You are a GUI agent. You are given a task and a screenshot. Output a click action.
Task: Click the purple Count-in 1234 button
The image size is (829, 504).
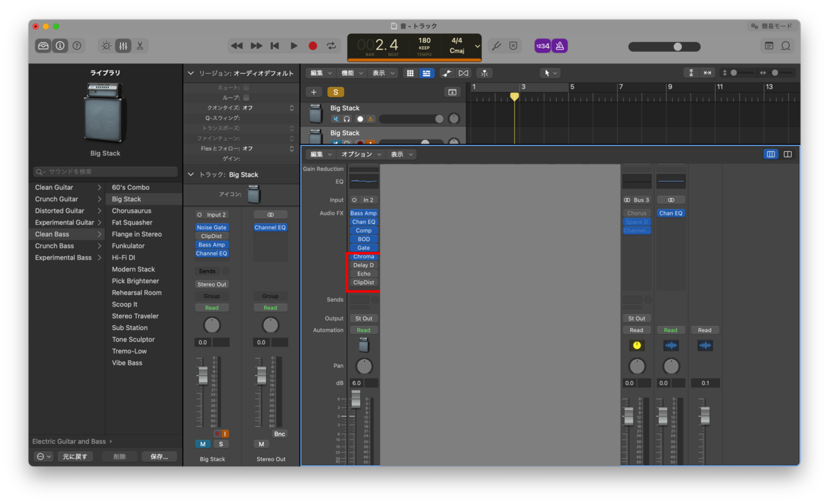(x=542, y=46)
